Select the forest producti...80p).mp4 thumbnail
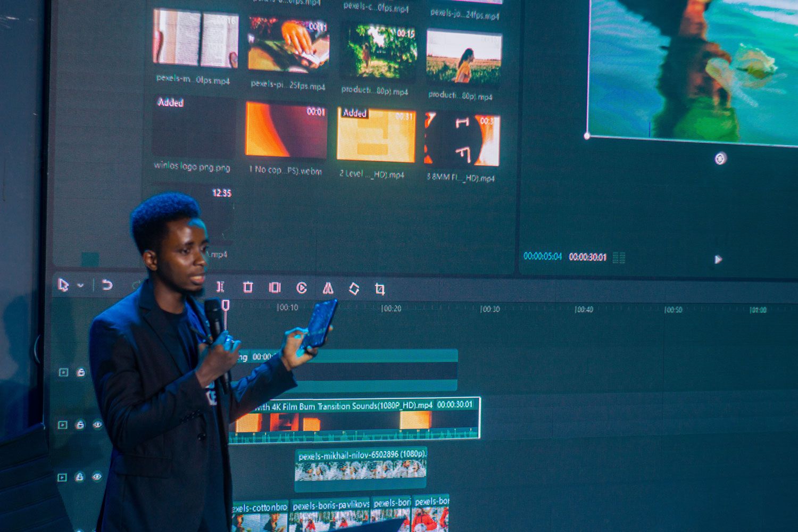The height and width of the screenshot is (532, 798). (378, 51)
